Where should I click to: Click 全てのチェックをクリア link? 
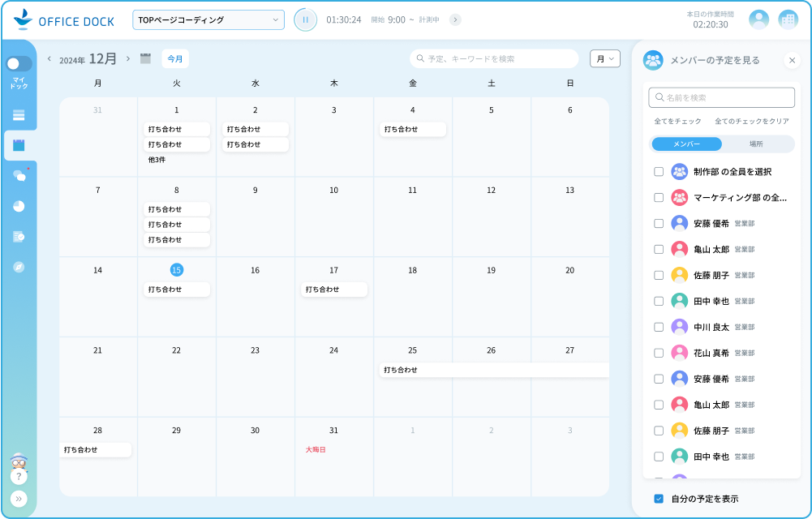point(751,121)
